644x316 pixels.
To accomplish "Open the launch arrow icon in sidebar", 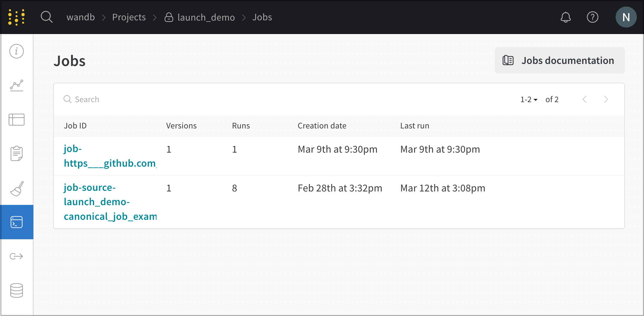I will coord(16,256).
